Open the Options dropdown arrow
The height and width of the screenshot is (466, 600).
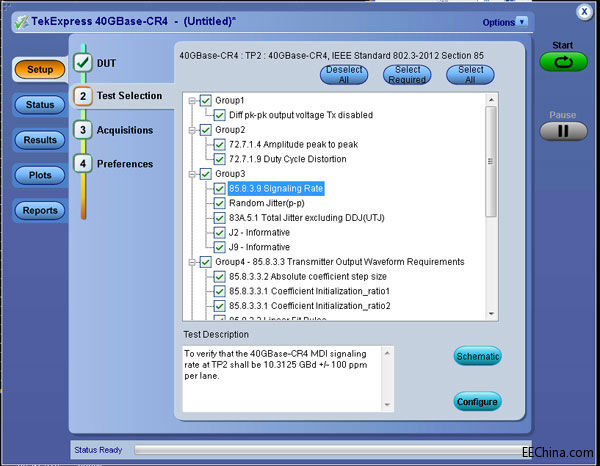point(522,22)
